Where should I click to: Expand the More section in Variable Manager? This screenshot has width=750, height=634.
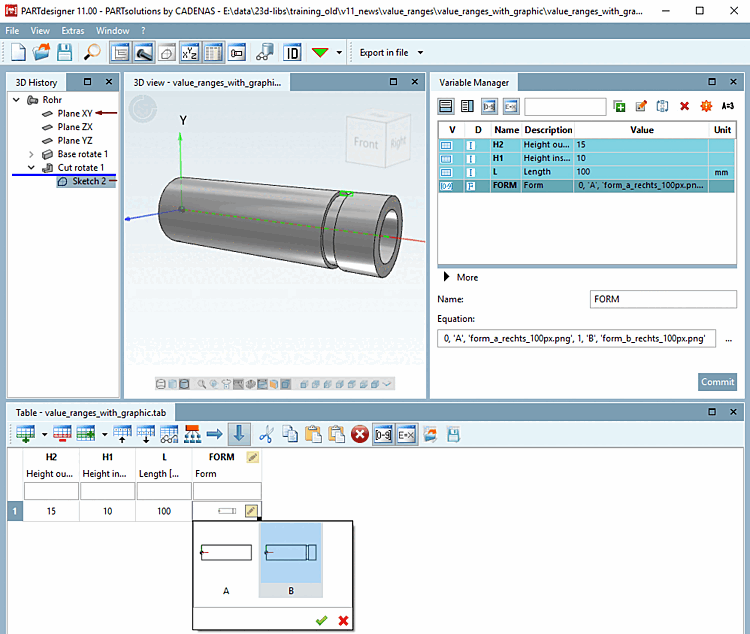click(x=445, y=277)
